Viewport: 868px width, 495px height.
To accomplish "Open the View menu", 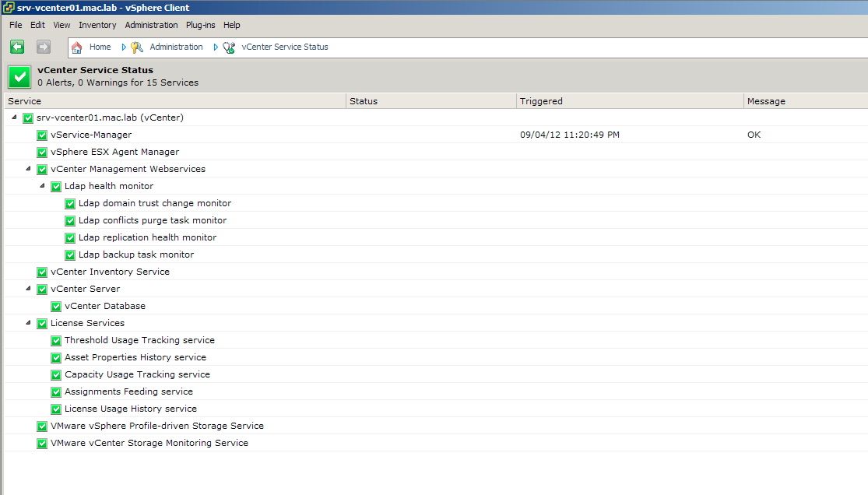I will coord(61,25).
